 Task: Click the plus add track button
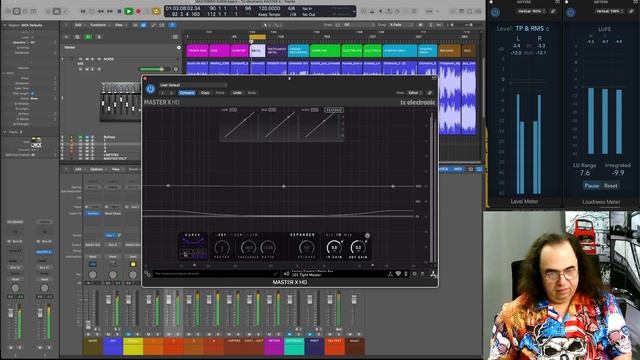click(67, 37)
